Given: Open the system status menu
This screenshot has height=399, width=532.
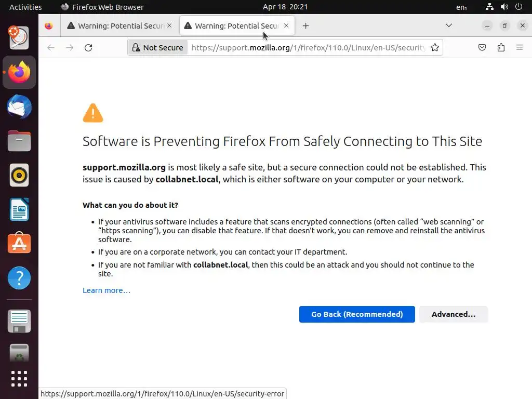Looking at the screenshot, I should coord(503,7).
